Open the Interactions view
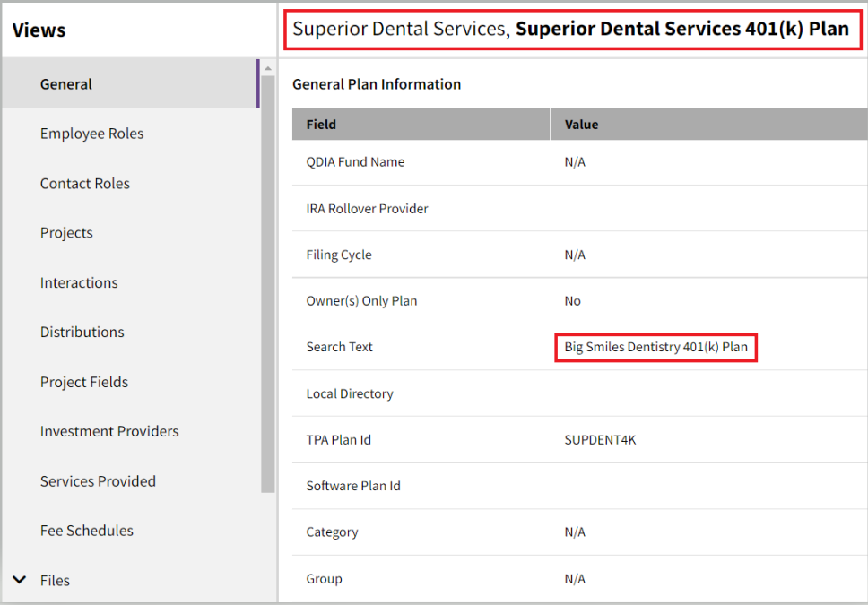The width and height of the screenshot is (868, 605). [x=79, y=282]
